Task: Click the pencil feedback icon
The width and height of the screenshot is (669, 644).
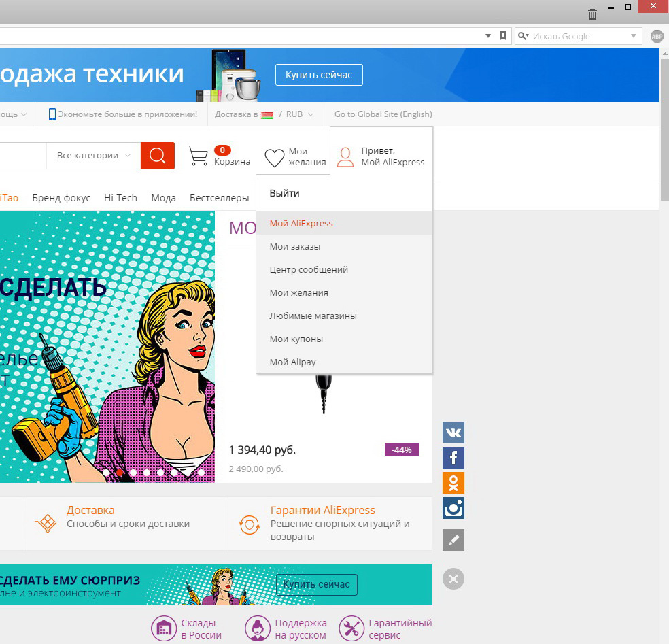Action: tap(453, 540)
